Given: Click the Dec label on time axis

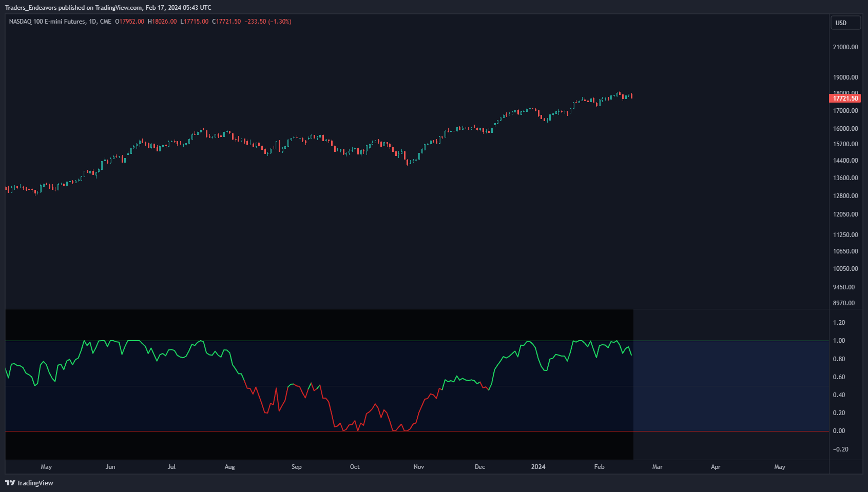Looking at the screenshot, I should pos(480,467).
